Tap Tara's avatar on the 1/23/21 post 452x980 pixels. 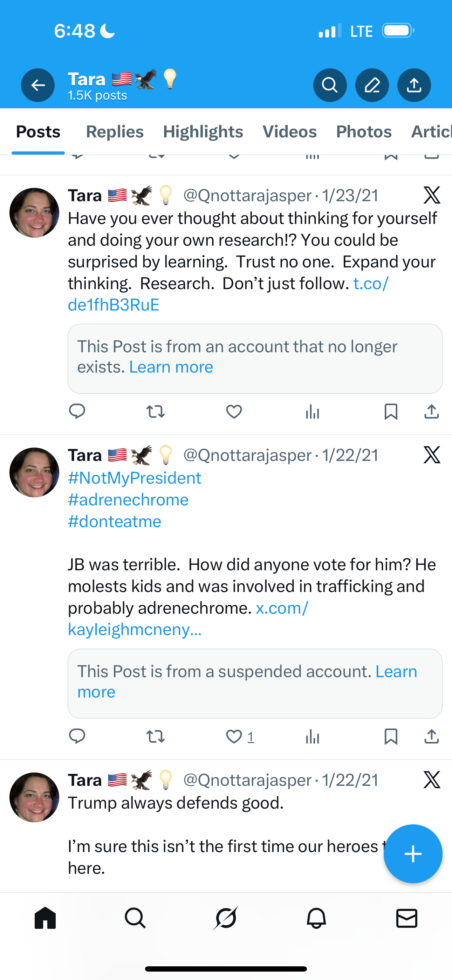click(34, 213)
